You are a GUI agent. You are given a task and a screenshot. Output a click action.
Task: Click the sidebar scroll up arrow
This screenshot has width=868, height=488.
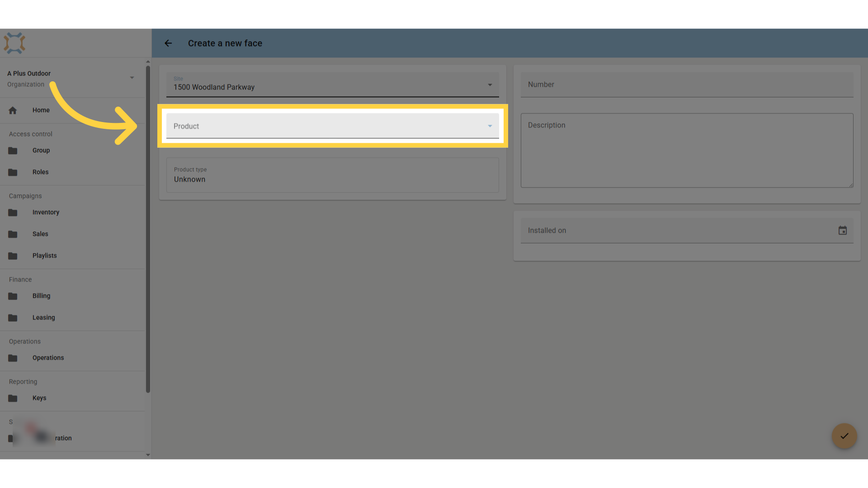click(148, 61)
